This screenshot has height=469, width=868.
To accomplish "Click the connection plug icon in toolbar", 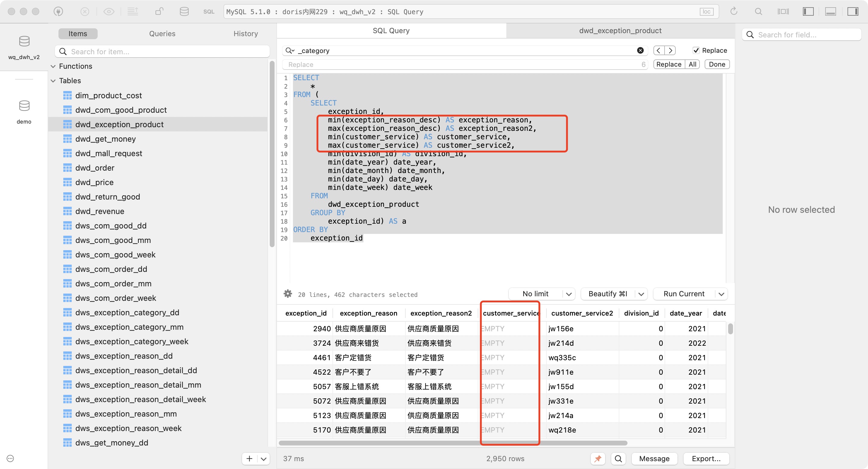I will tap(58, 11).
